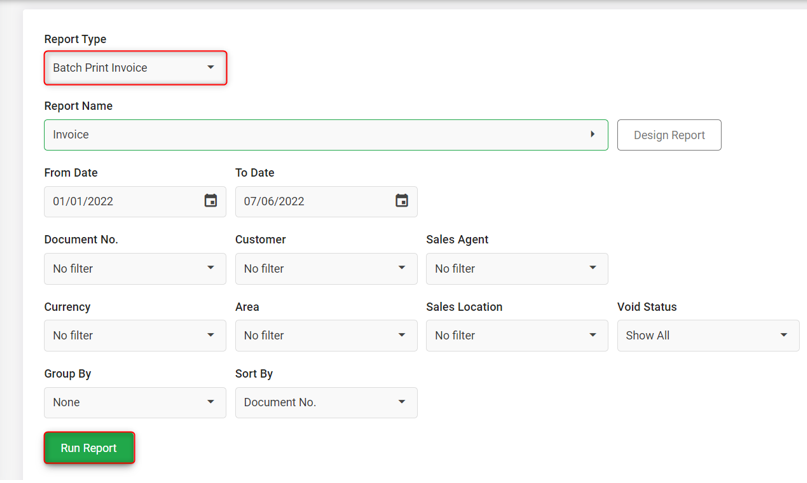Screen dimensions: 807x483
Task: Open the Document No. filter dropdown
Action: click(x=135, y=268)
